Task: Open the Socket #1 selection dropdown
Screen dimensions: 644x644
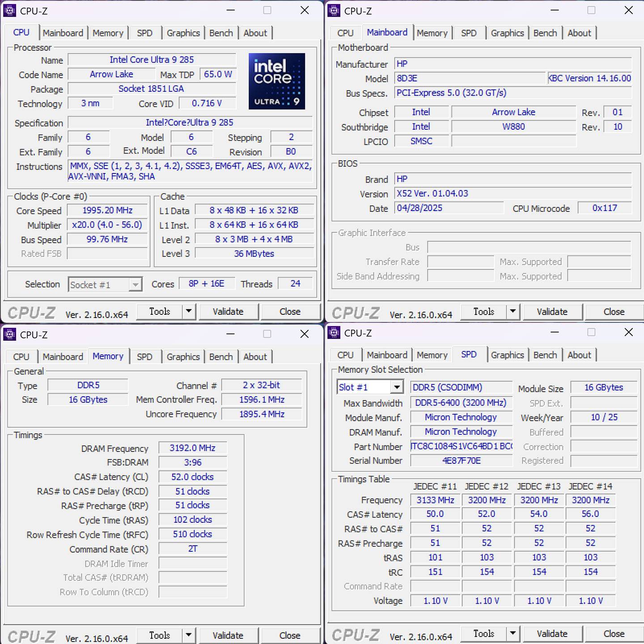Action: (x=136, y=284)
